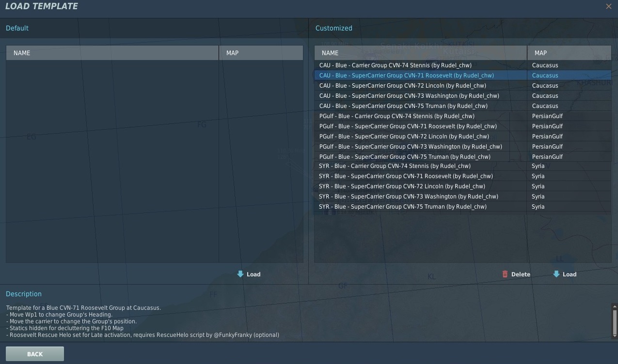
Task: Select PGulf SuperCarrier CVN-73 Washington template
Action: [410, 147]
